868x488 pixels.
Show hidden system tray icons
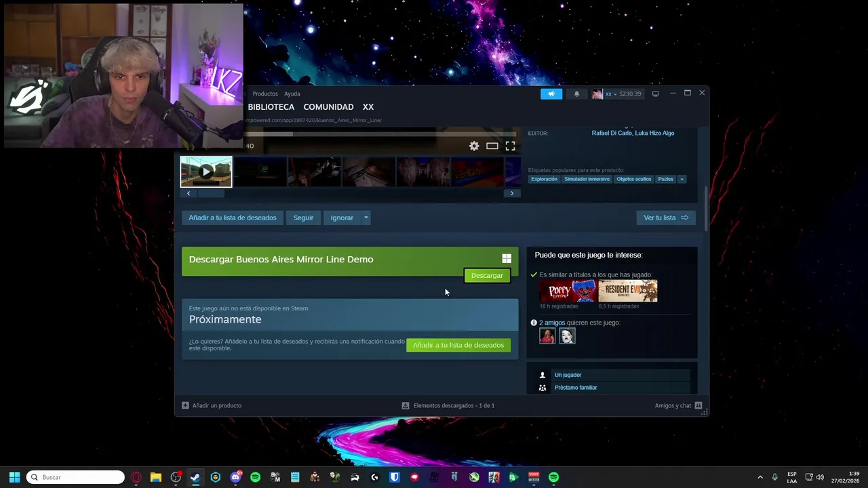pyautogui.click(x=760, y=477)
